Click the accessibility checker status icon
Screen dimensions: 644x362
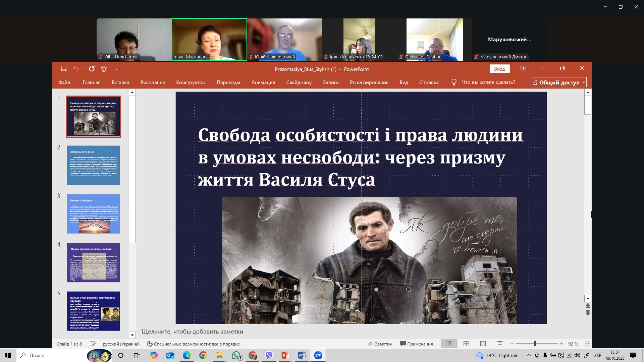tap(150, 344)
